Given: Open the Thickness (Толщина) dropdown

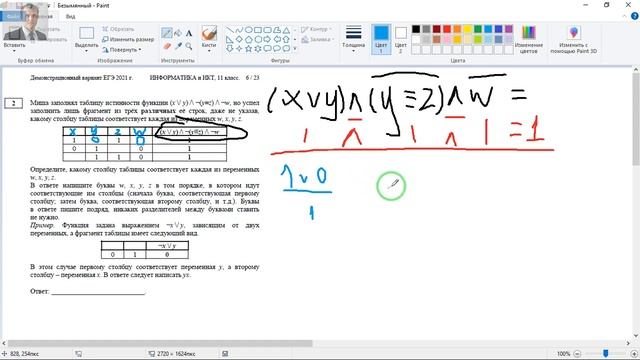Looking at the screenshot, I should pos(353,39).
